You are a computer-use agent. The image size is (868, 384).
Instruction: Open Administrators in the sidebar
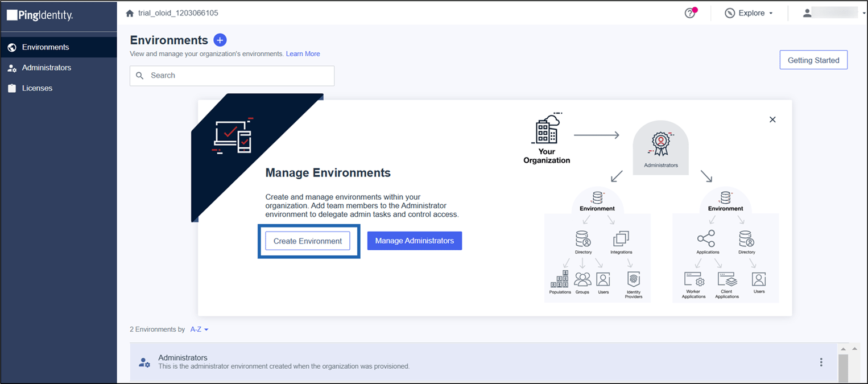(x=59, y=68)
